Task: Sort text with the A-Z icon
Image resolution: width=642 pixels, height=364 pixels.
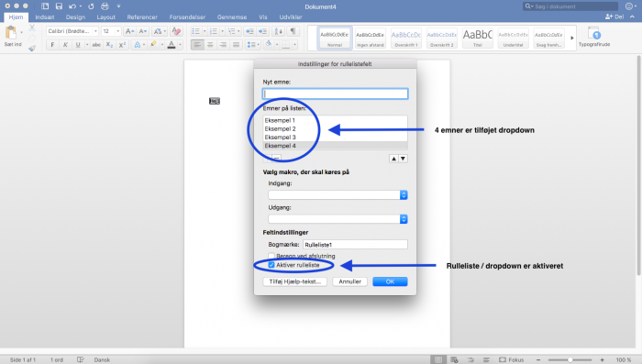Action: coord(278,31)
